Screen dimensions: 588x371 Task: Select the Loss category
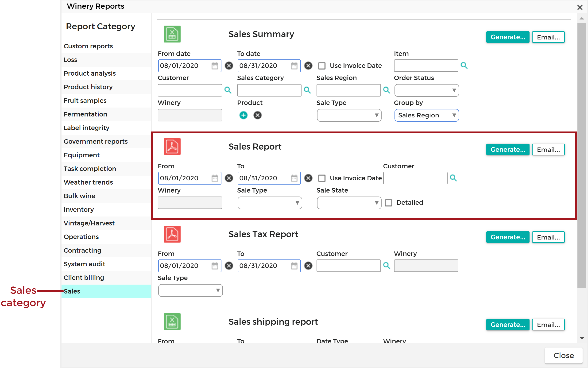tap(106, 60)
